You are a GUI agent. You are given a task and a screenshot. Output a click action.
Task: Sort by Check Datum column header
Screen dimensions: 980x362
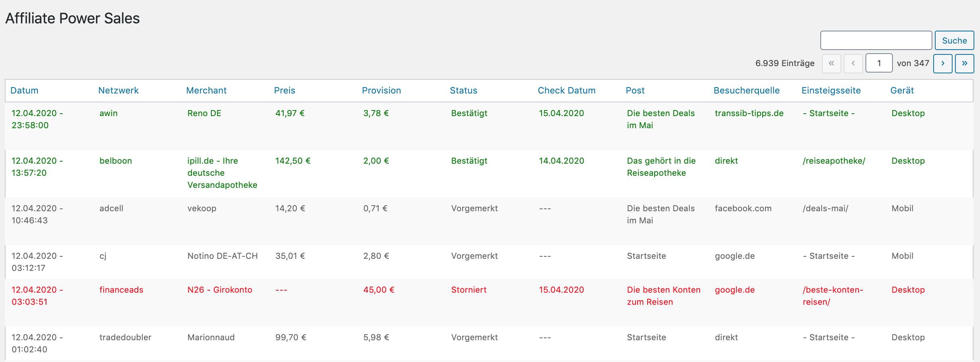(567, 90)
